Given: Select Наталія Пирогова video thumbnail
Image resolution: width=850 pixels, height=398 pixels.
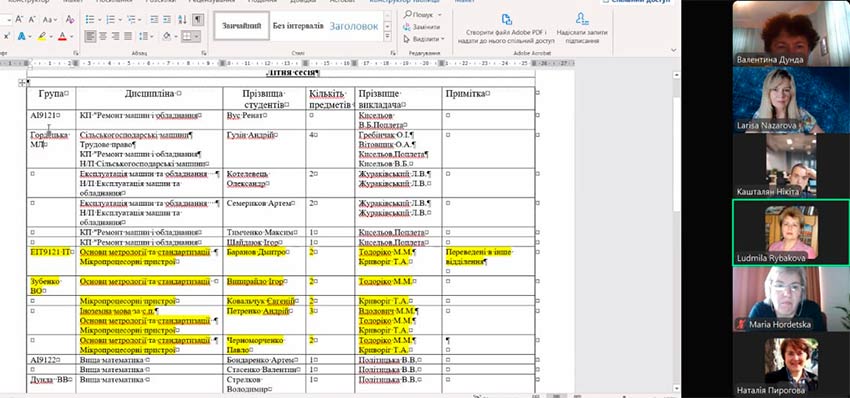Looking at the screenshot, I should [791, 365].
